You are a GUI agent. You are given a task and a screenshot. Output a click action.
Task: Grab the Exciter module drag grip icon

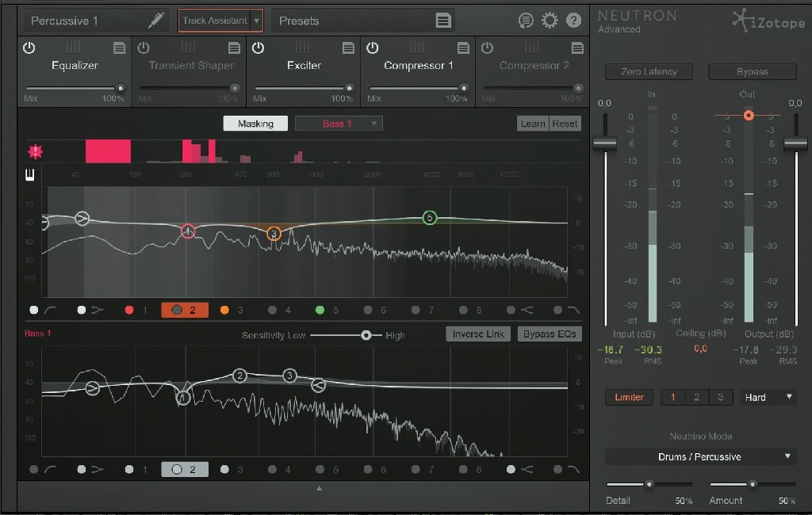click(x=302, y=48)
